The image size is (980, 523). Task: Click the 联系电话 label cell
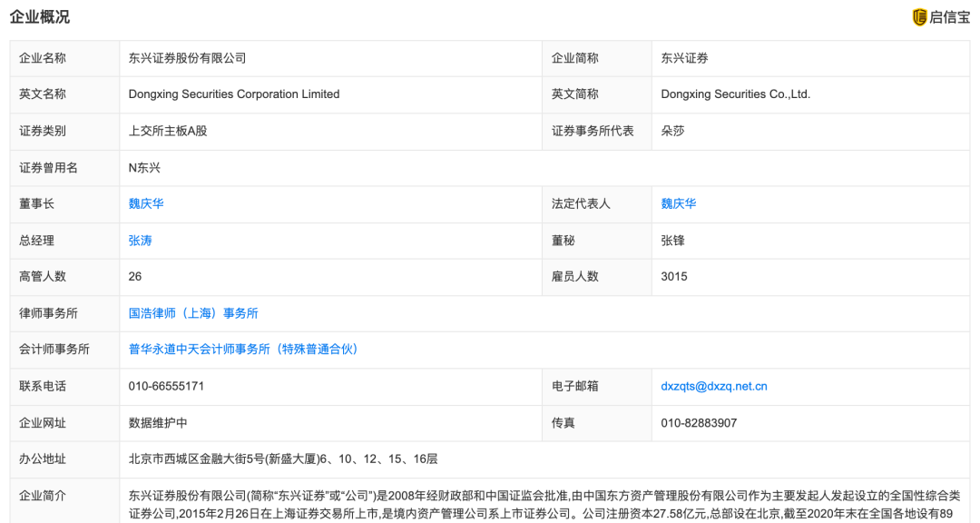64,387
